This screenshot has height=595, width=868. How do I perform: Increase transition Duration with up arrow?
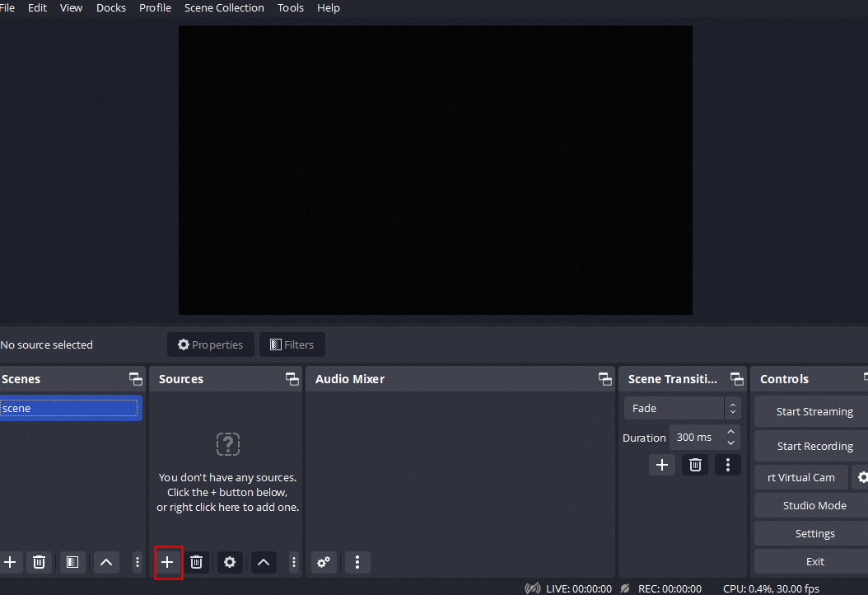(730, 432)
